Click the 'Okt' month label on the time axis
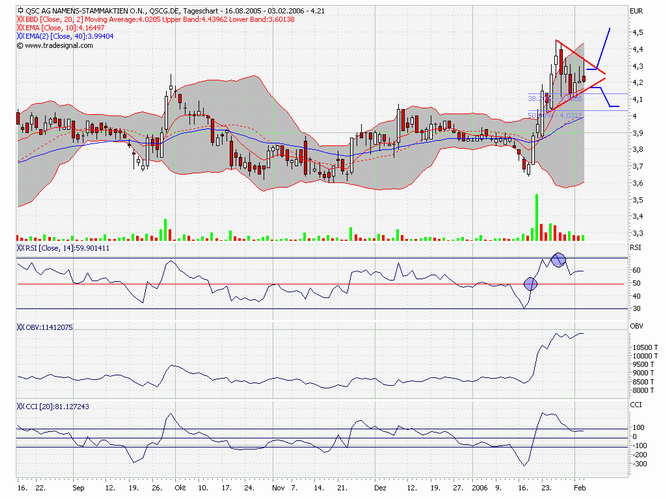The height and width of the screenshot is (499, 666). click(x=180, y=488)
